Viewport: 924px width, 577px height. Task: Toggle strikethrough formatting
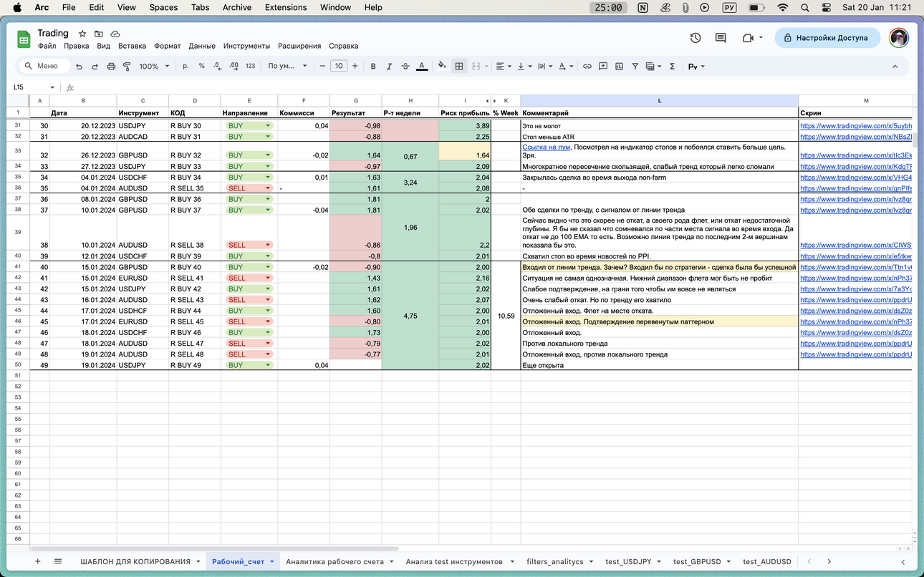coord(405,66)
